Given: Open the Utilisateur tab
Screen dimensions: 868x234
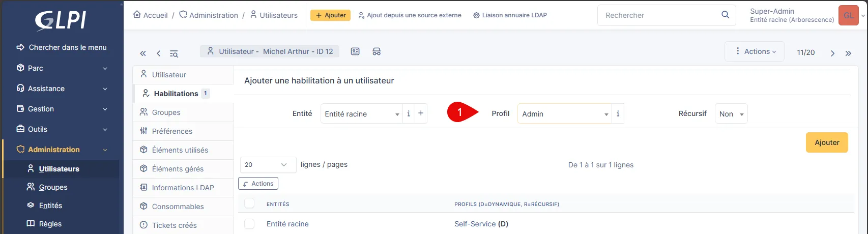Looking at the screenshot, I should click(183, 75).
